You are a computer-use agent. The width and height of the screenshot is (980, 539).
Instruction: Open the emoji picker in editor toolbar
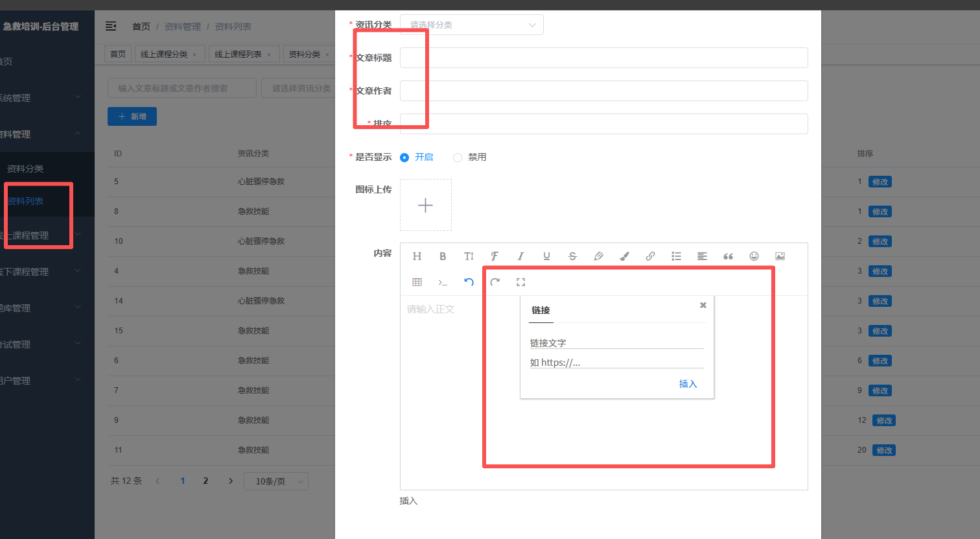754,256
